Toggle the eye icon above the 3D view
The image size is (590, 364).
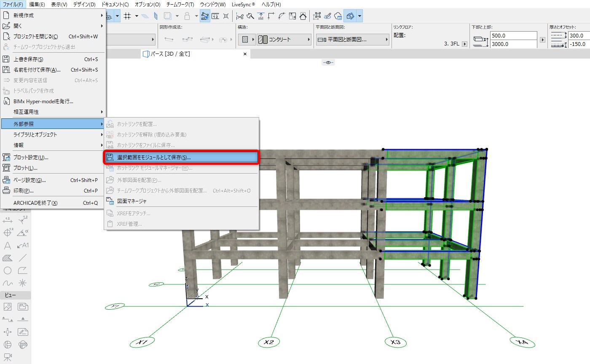[328, 62]
